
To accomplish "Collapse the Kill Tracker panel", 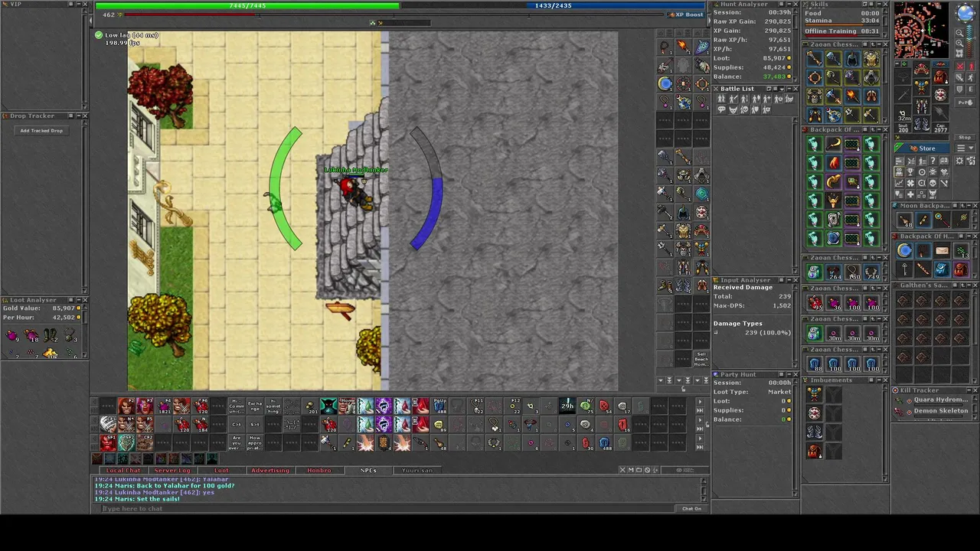I will click(969, 390).
